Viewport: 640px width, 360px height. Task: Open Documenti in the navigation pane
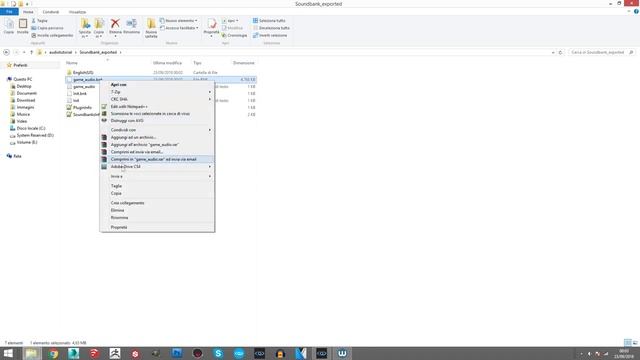coord(27,93)
